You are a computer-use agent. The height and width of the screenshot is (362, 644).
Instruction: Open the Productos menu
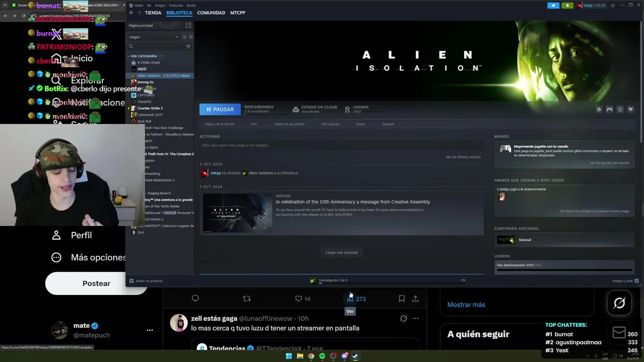click(x=176, y=6)
